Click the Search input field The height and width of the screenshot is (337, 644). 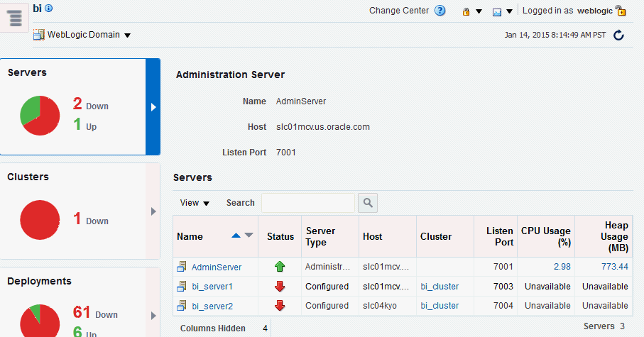click(308, 203)
